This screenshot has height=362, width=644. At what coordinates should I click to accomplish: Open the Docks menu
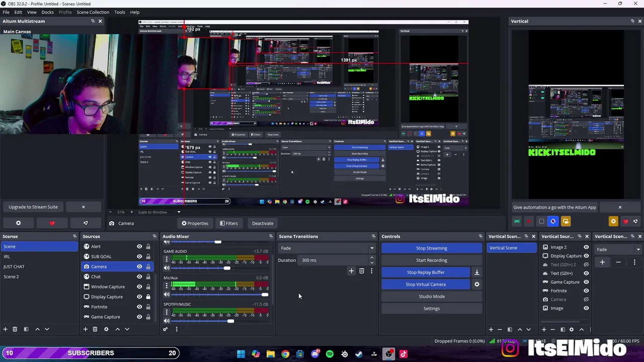[47, 12]
